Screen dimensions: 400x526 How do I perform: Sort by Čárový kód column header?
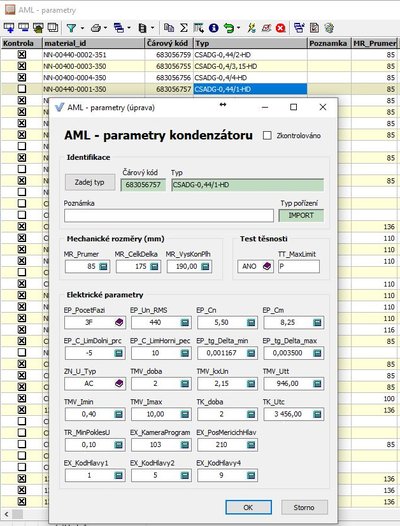coord(169,43)
